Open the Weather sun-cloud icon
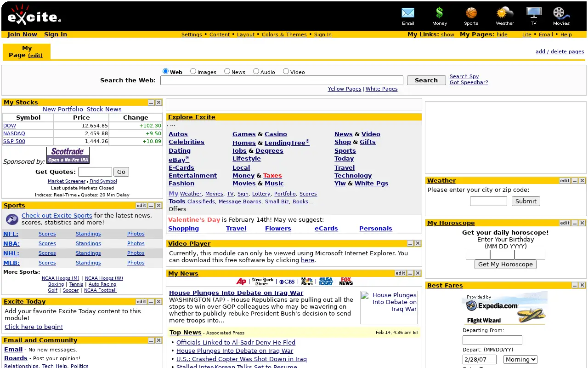The image size is (588, 368). click(x=505, y=13)
